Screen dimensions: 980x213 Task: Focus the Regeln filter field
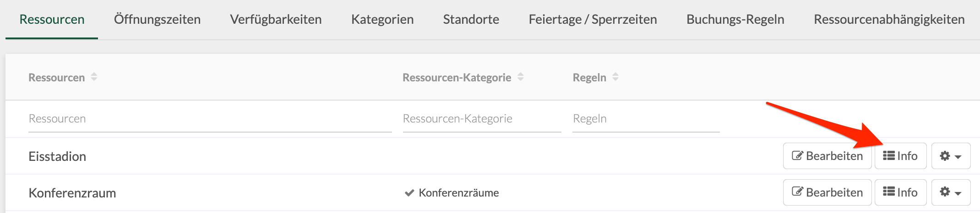646,119
